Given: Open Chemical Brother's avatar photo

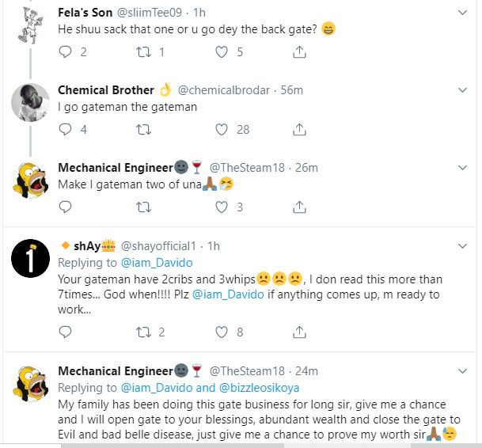Looking at the screenshot, I should [x=32, y=101].
